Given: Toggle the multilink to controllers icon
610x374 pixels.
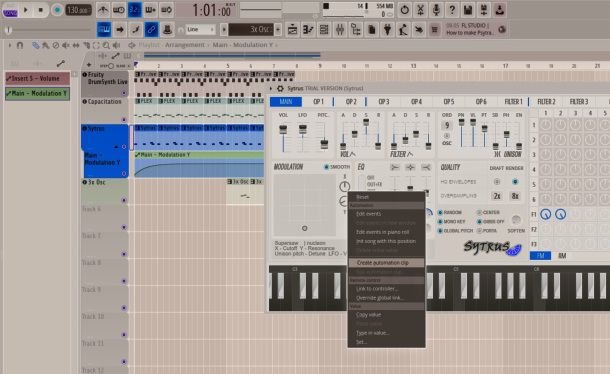Looking at the screenshot, I should (x=151, y=29).
